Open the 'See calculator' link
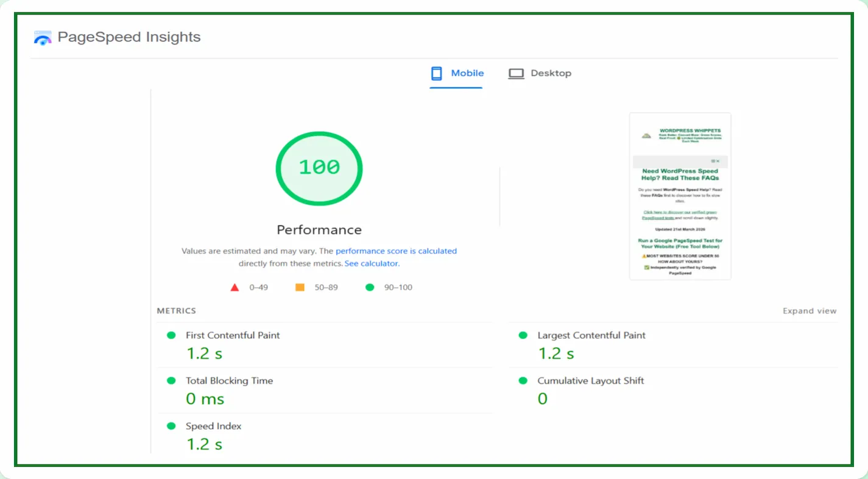The width and height of the screenshot is (868, 479). [372, 264]
